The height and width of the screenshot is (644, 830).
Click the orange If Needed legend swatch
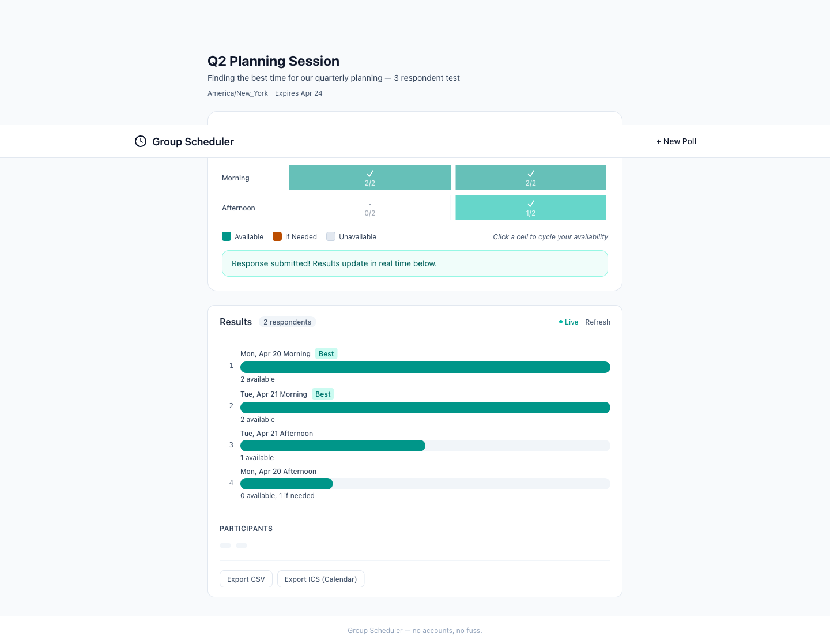point(277,236)
